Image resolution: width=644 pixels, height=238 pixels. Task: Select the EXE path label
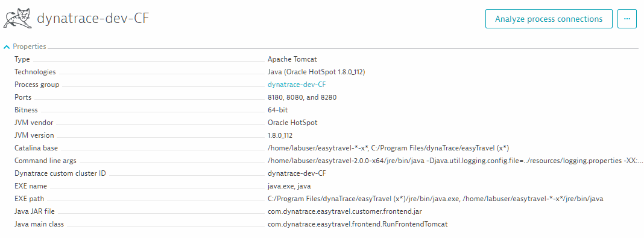coord(29,199)
